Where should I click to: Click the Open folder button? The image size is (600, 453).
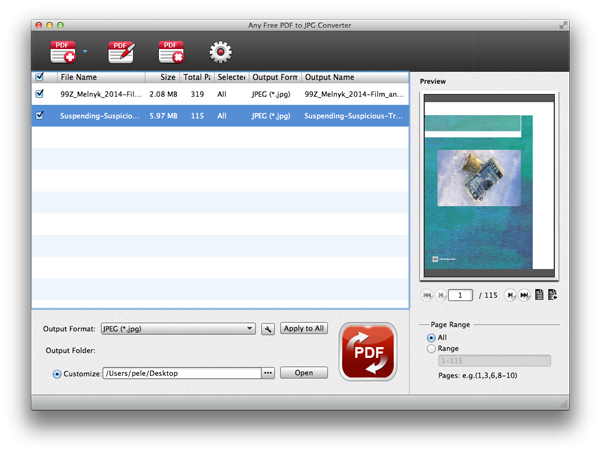(x=304, y=373)
